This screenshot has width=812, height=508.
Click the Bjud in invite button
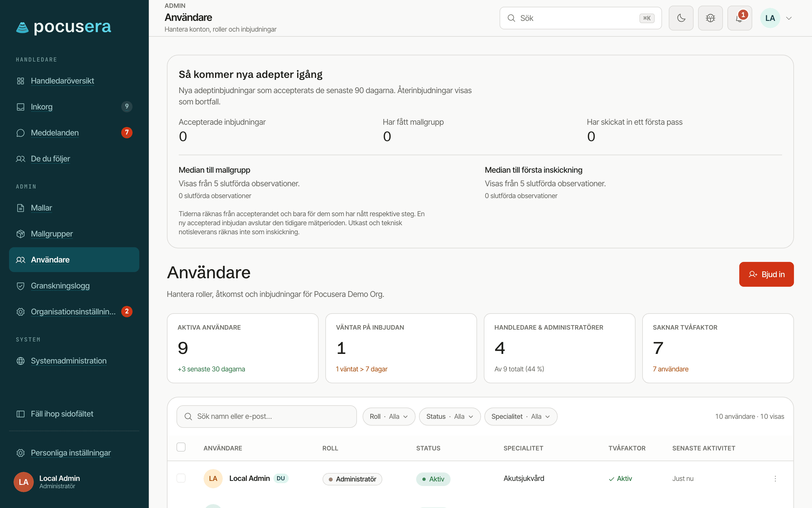pyautogui.click(x=766, y=274)
